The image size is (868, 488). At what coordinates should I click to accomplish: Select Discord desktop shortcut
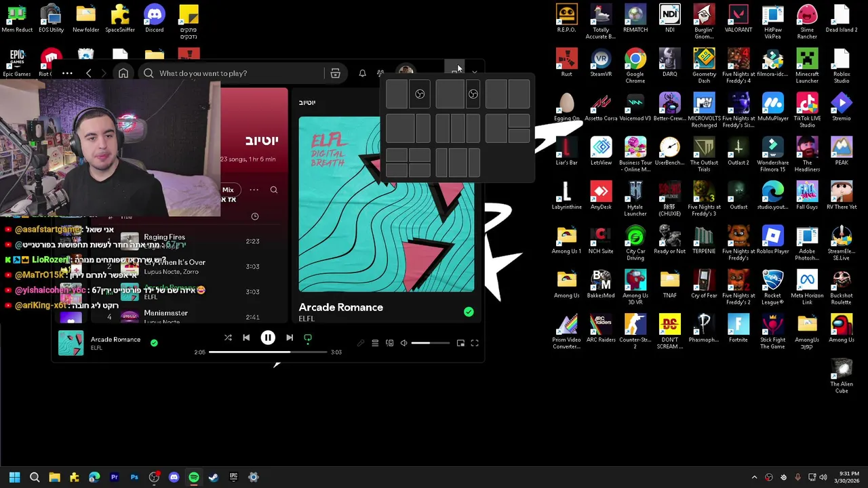(x=154, y=19)
